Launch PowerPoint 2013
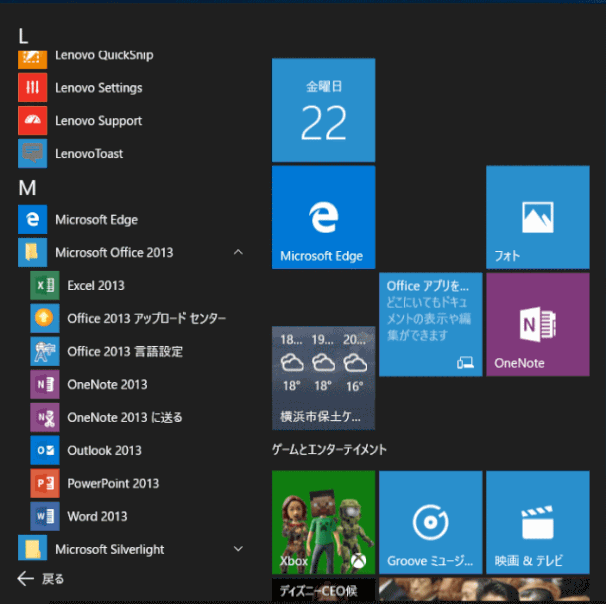 click(x=112, y=483)
